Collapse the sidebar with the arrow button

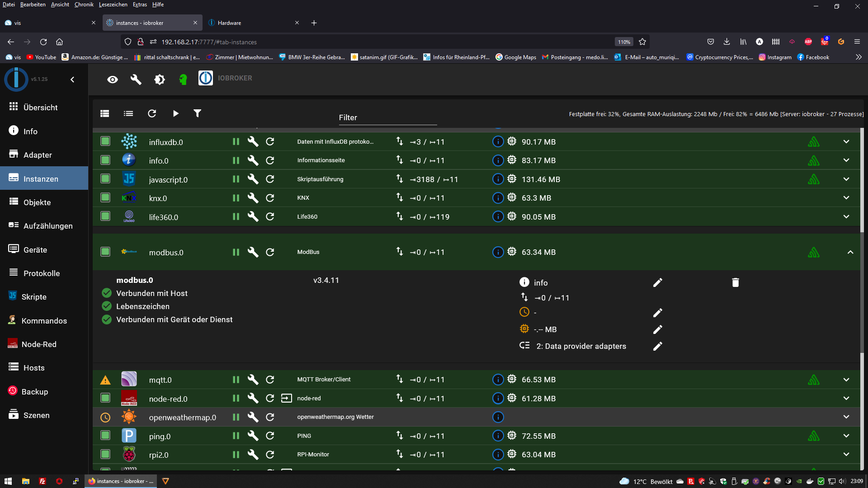click(x=72, y=80)
